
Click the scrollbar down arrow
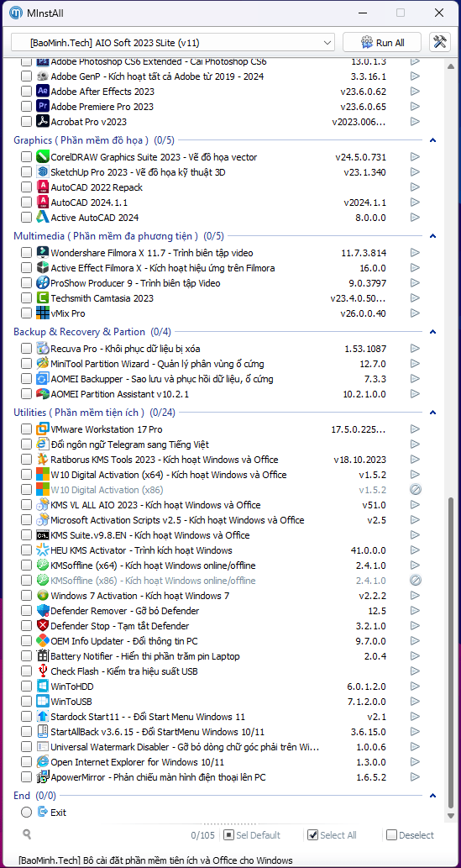click(x=453, y=816)
